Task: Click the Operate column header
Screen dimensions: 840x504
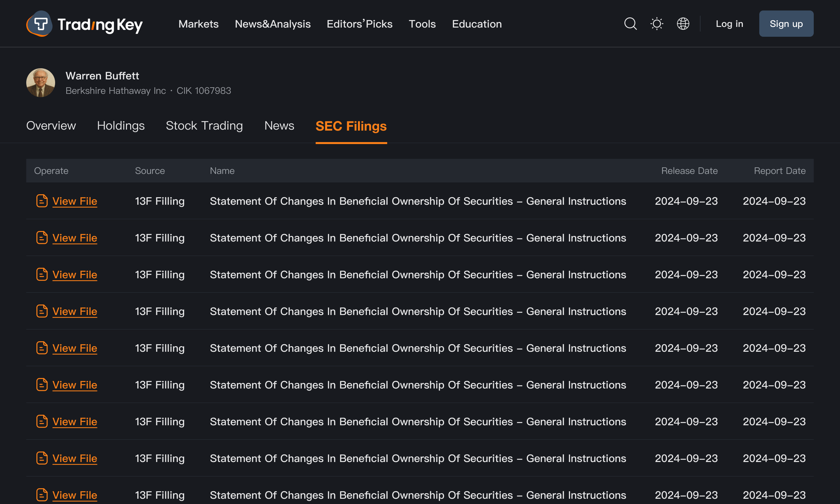Action: 51,171
